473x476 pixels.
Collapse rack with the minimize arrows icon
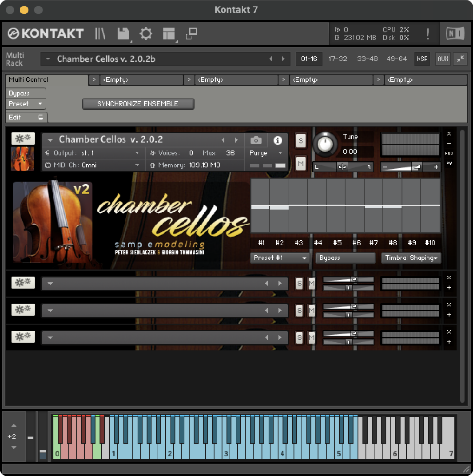click(x=460, y=59)
